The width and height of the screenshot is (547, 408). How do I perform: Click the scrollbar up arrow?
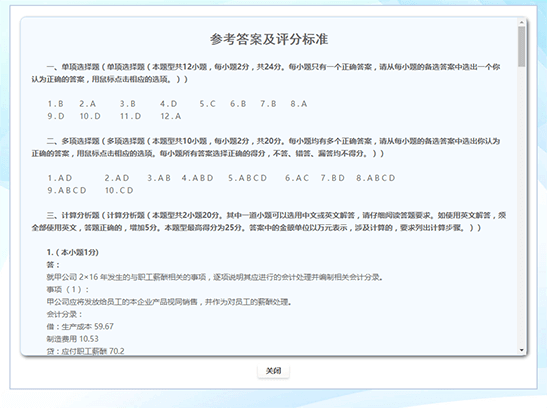click(x=522, y=23)
